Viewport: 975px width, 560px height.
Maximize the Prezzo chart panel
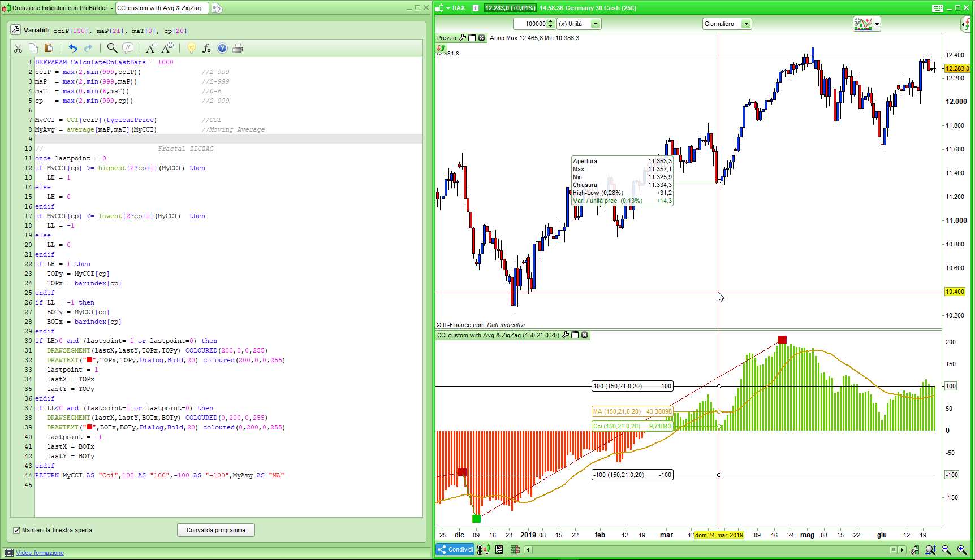click(472, 38)
